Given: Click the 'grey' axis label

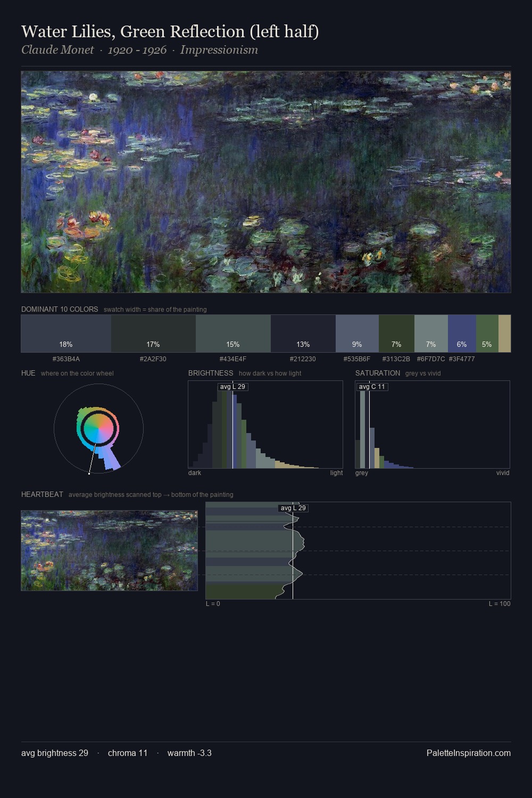Looking at the screenshot, I should (362, 473).
